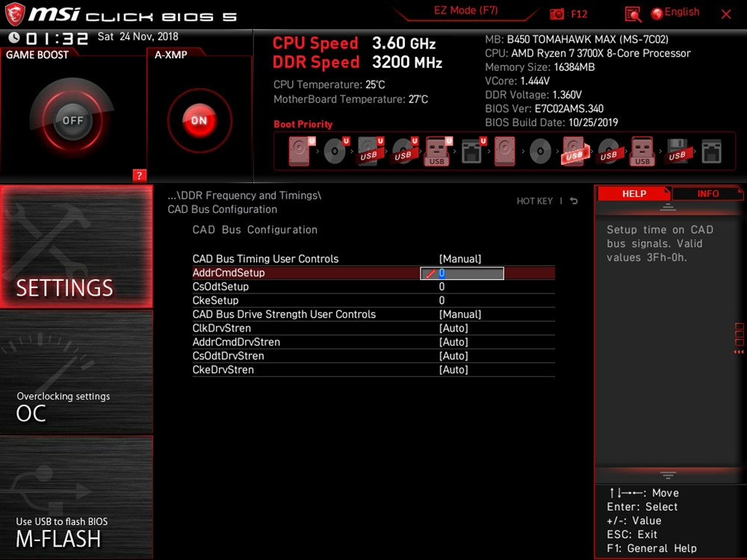Select the UEFI USB CD/DVD boot icon
The width and height of the screenshot is (747, 560).
[404, 151]
